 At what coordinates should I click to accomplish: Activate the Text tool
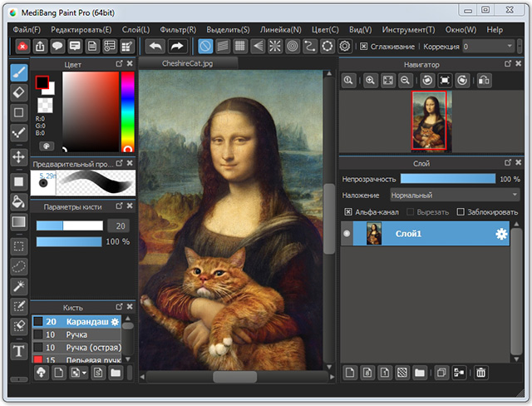click(x=18, y=351)
